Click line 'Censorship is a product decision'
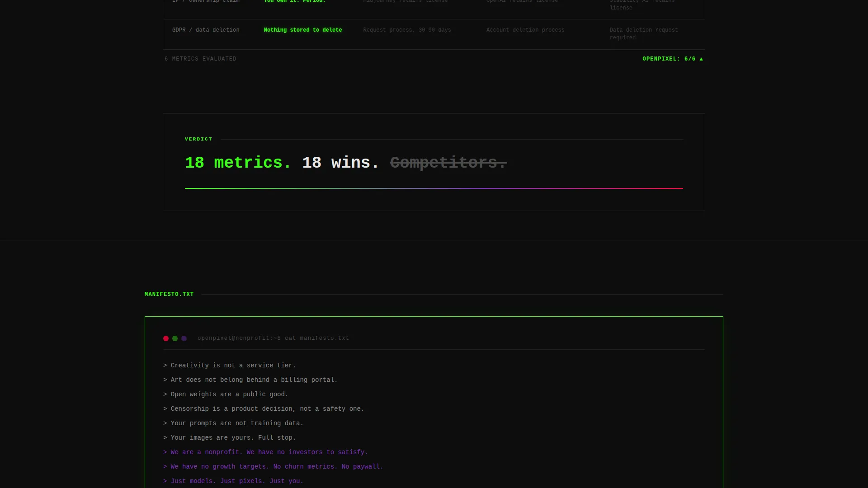868x488 pixels. click(264, 408)
